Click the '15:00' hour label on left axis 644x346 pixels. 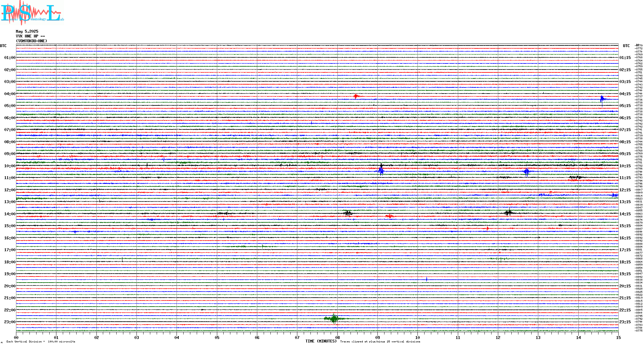tap(10, 226)
